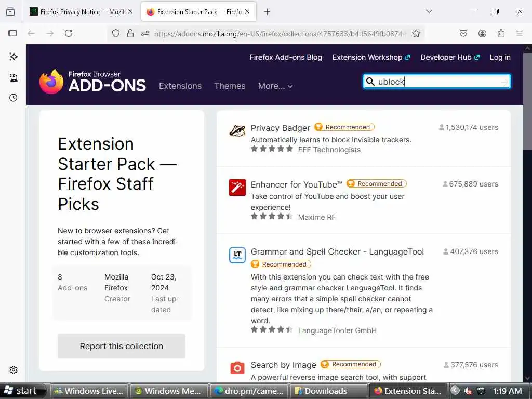Click the Firefox Add-ons logo
The height and width of the screenshot is (399, 532).
(x=92, y=82)
